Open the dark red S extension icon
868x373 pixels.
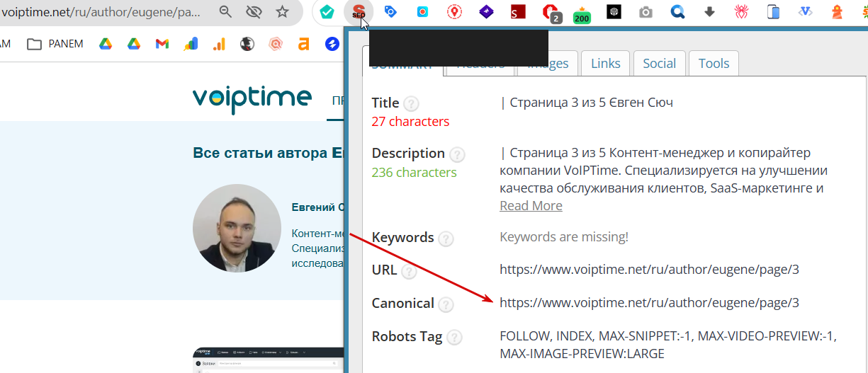pos(518,11)
